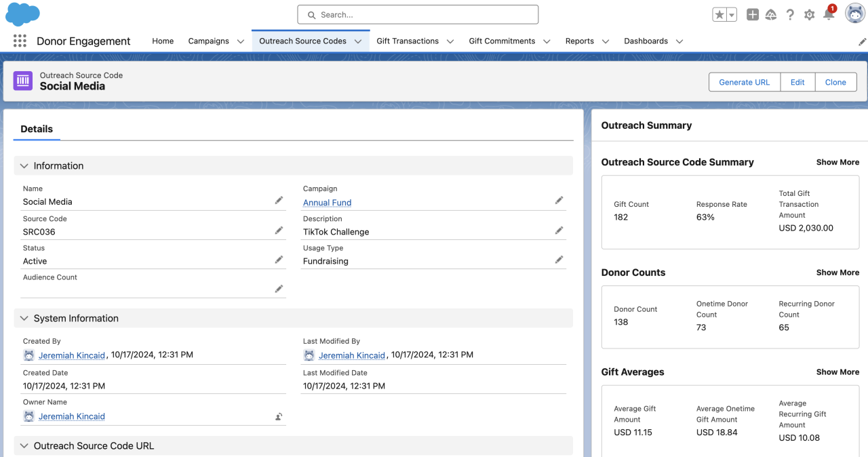Click the Clone button
Image resolution: width=868 pixels, height=457 pixels.
(x=835, y=82)
